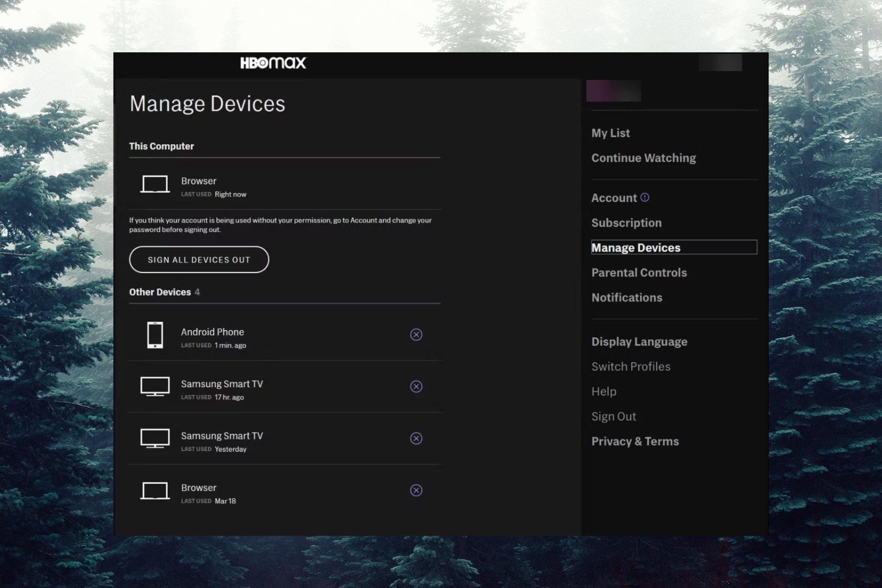
Task: Open My List from sidebar
Action: 611,133
